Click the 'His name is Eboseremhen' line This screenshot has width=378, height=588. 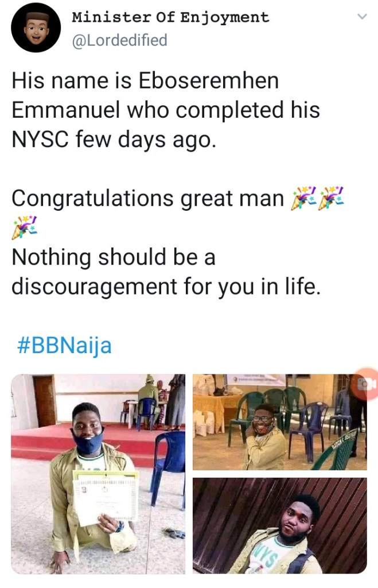point(145,81)
